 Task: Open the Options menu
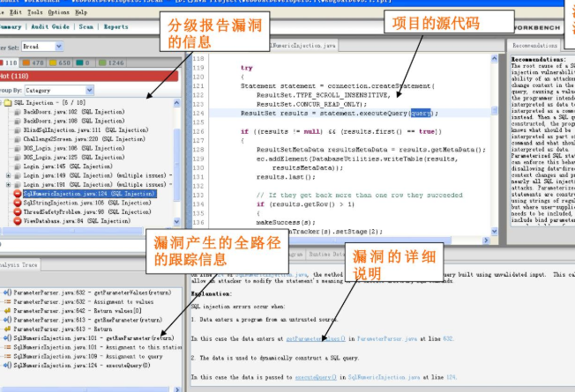[59, 12]
